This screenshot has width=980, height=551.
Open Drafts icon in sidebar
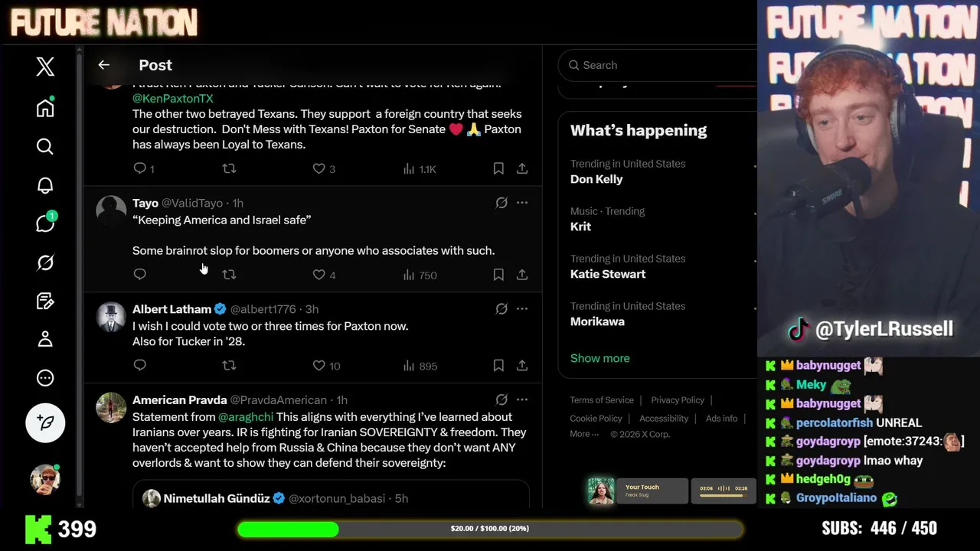pos(45,301)
